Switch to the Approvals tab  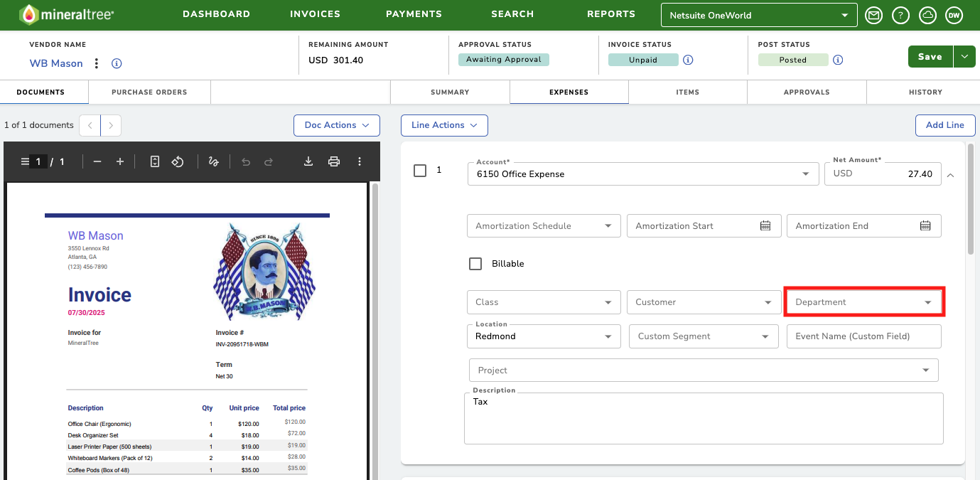click(x=807, y=92)
